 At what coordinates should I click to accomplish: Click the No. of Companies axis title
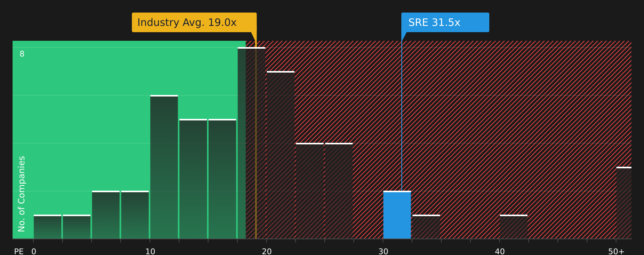coord(22,194)
